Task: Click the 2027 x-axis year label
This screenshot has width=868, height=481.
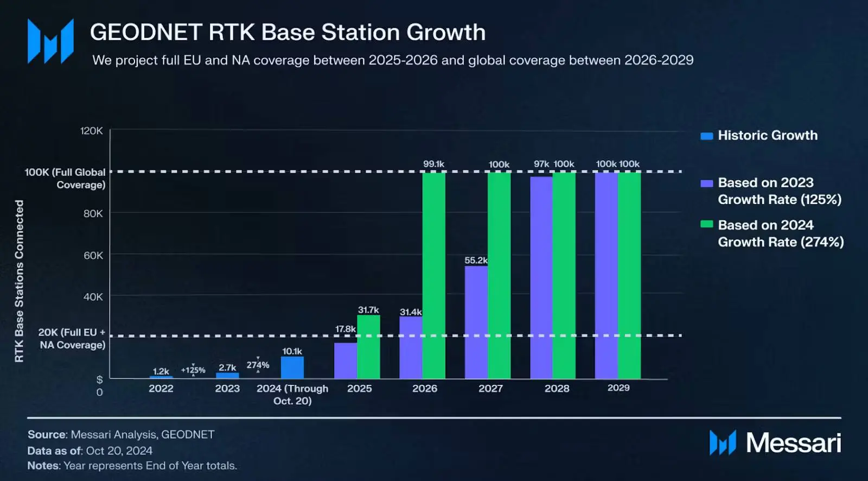Action: (x=490, y=389)
